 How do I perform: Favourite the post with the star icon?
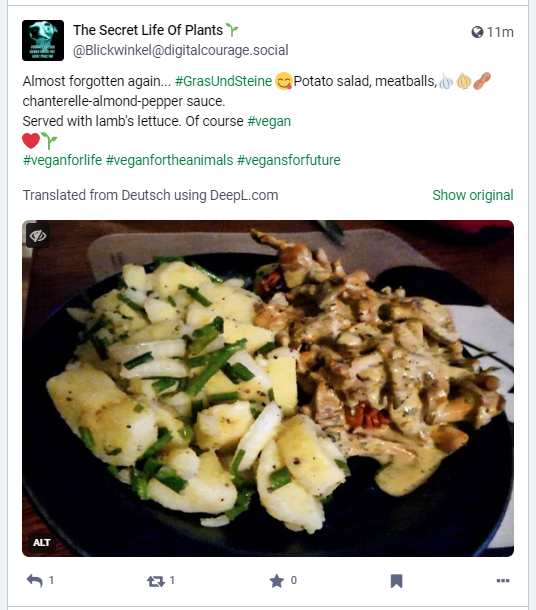point(277,581)
